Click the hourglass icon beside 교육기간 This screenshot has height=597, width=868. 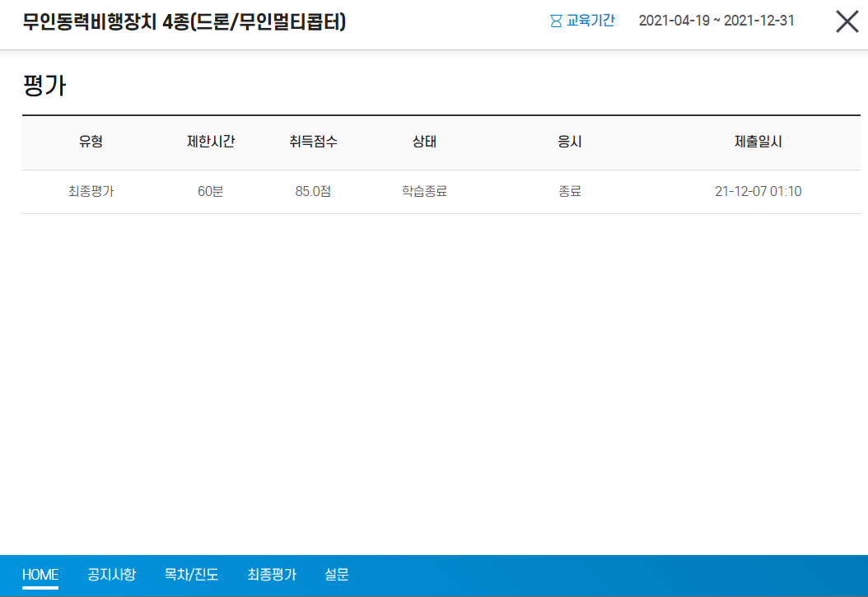coord(556,21)
